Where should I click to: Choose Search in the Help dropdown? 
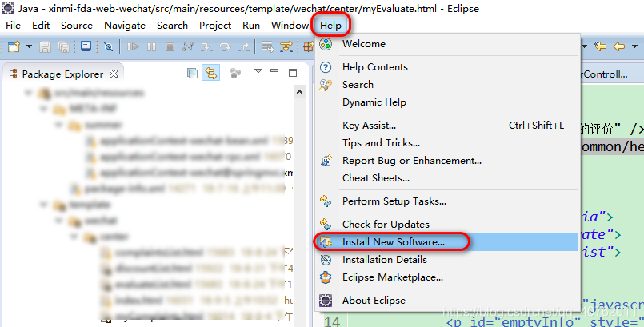coord(447,85)
